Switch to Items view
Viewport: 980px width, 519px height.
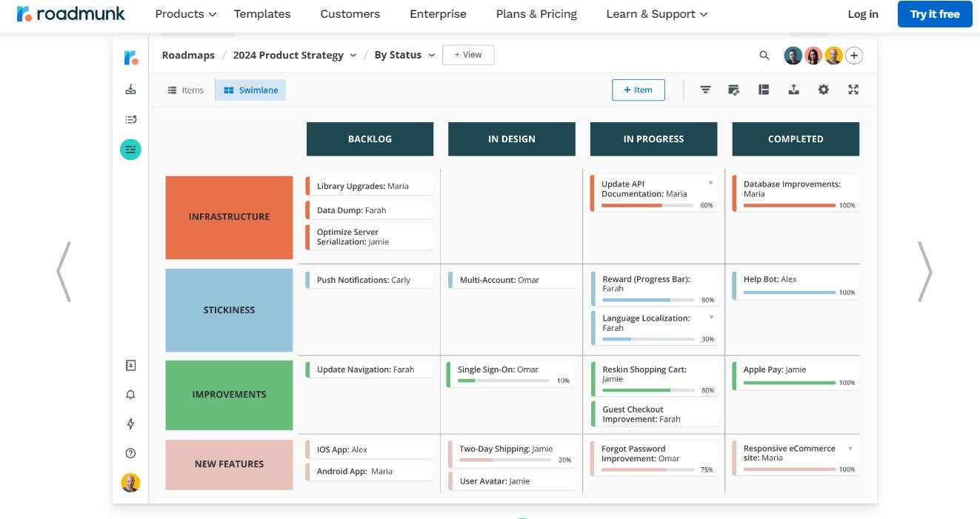click(x=185, y=90)
